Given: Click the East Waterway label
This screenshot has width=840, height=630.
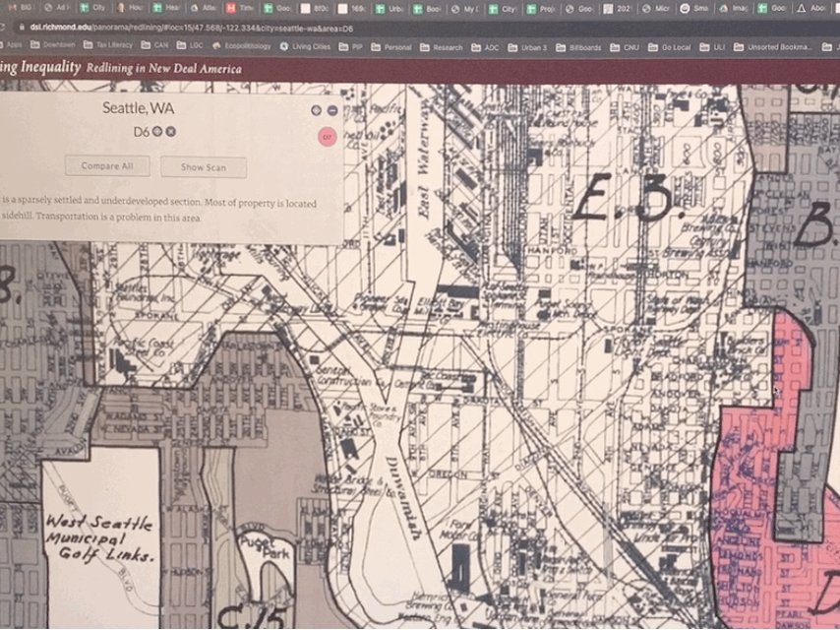Looking at the screenshot, I should pos(426,160).
